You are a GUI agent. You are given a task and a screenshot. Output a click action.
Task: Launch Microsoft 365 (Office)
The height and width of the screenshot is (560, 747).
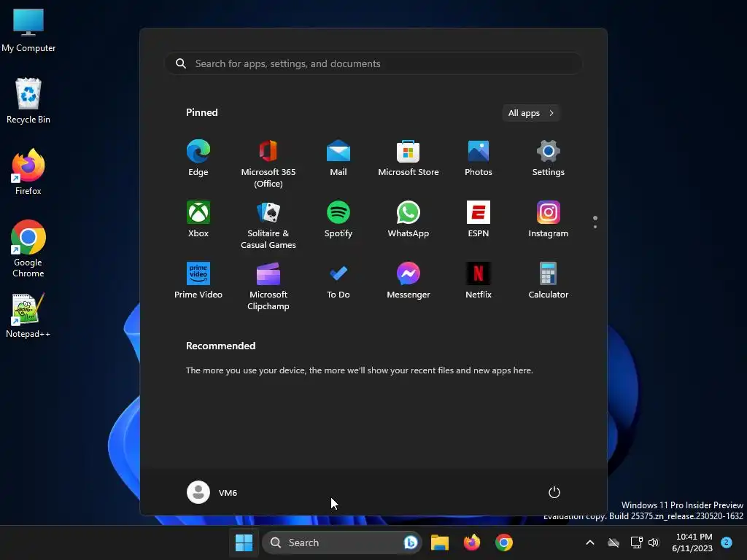click(268, 163)
